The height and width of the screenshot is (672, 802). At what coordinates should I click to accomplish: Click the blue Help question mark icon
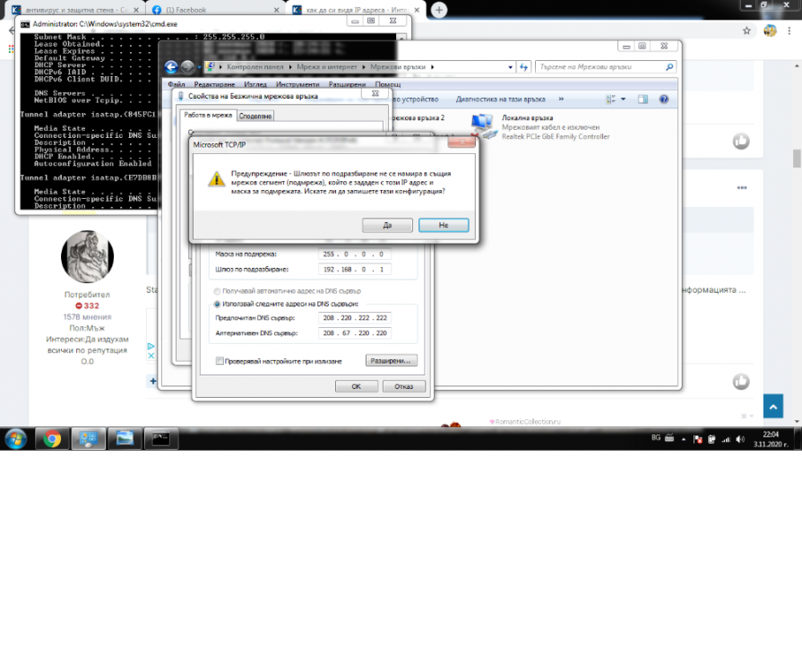(x=663, y=99)
